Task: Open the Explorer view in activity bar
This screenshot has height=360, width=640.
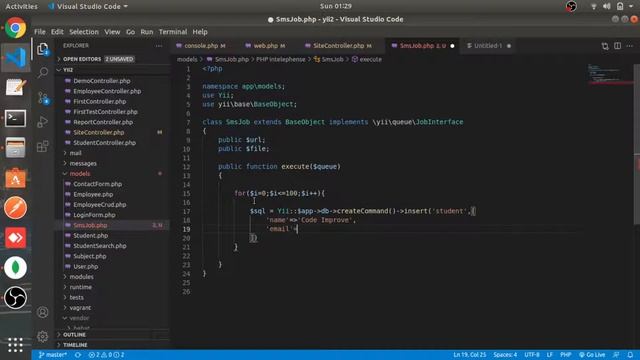Action: coord(42,49)
